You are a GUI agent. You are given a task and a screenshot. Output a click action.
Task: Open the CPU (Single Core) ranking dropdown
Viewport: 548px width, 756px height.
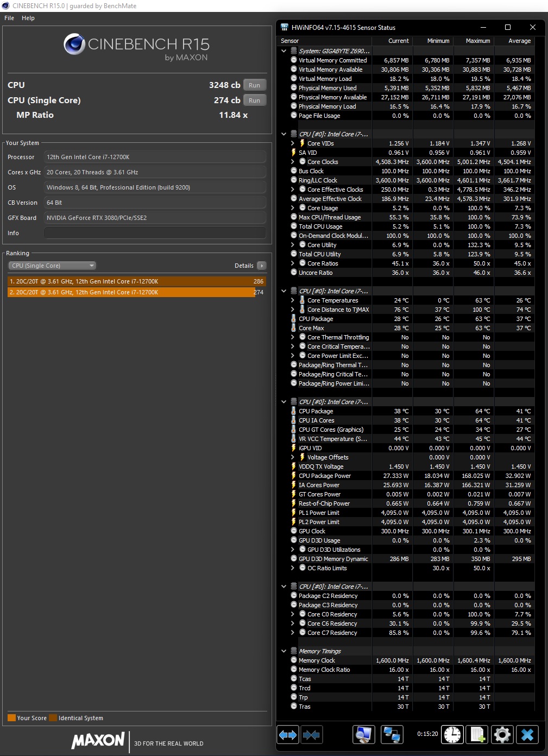tap(52, 266)
